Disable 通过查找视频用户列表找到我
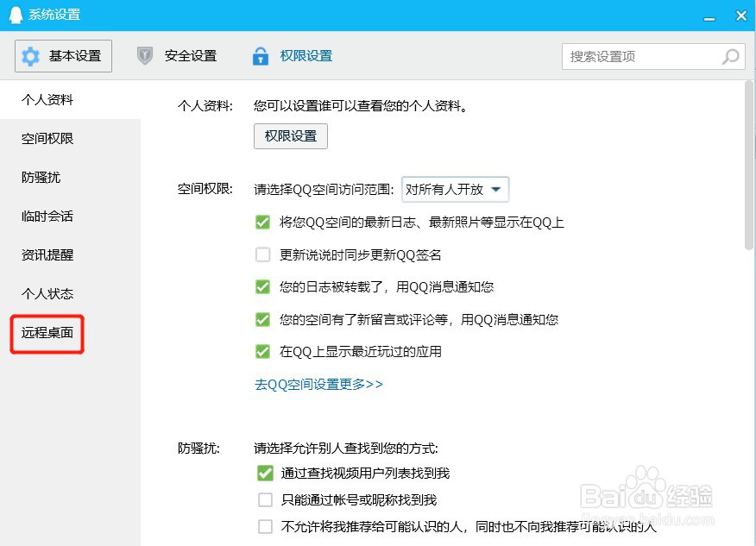This screenshot has height=546, width=756. click(x=265, y=473)
